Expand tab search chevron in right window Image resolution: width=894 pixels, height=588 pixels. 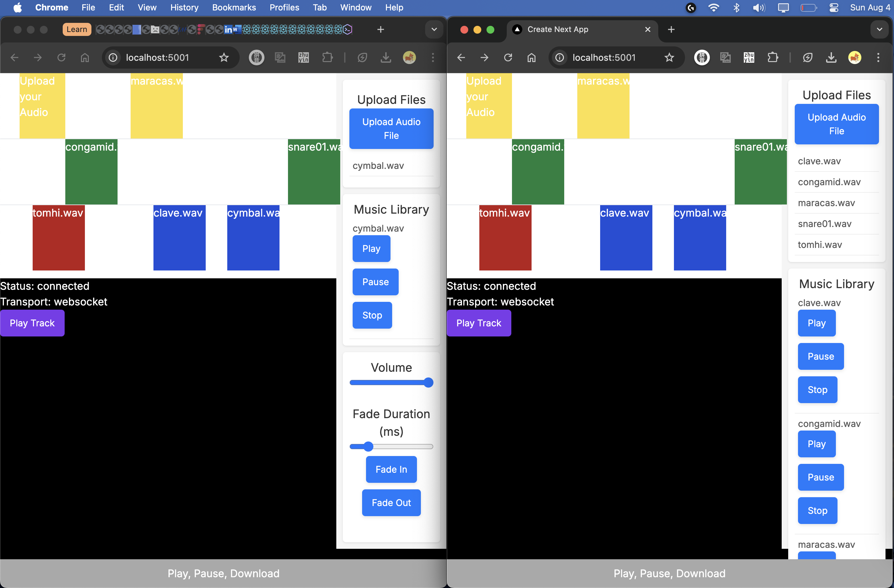879,29
